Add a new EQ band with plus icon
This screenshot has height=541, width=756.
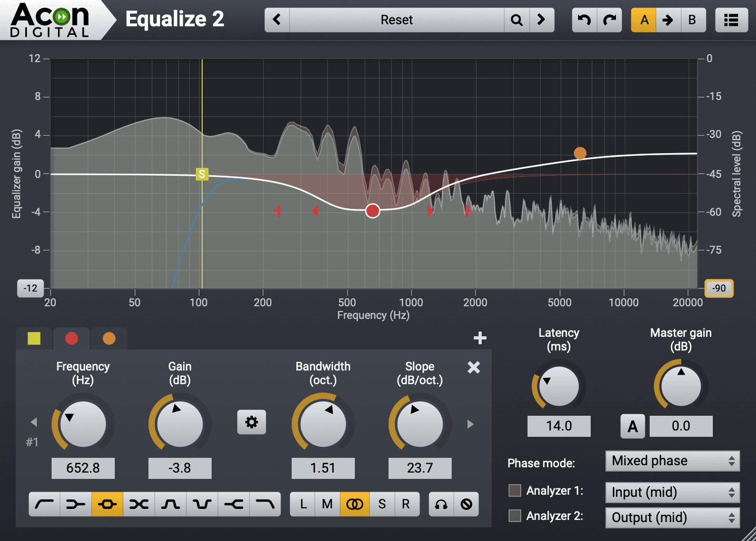(x=480, y=338)
